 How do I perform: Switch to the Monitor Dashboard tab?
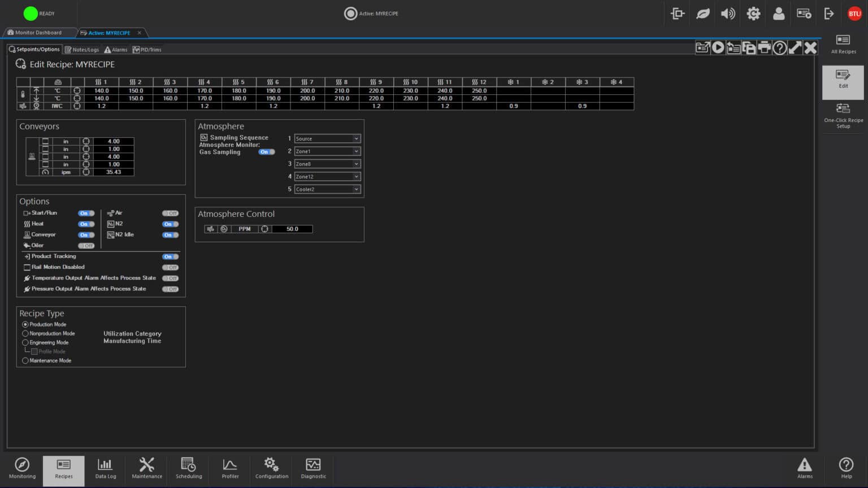[x=38, y=33]
